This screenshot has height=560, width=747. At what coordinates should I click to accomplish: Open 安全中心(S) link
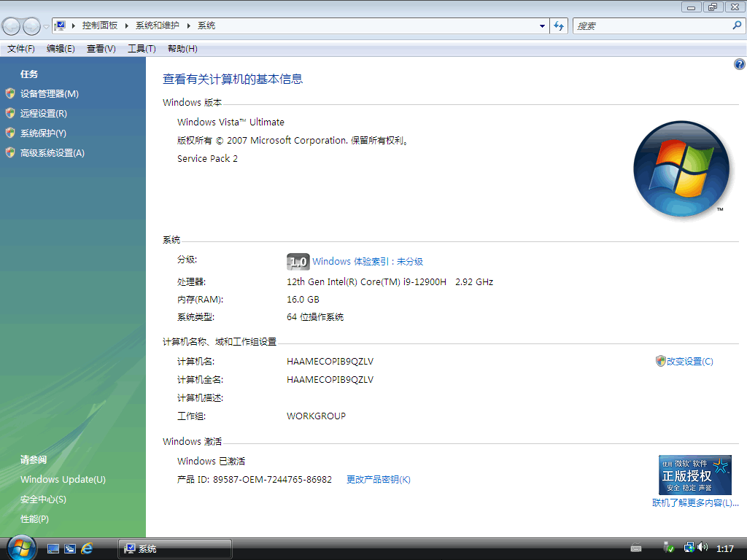click(43, 499)
